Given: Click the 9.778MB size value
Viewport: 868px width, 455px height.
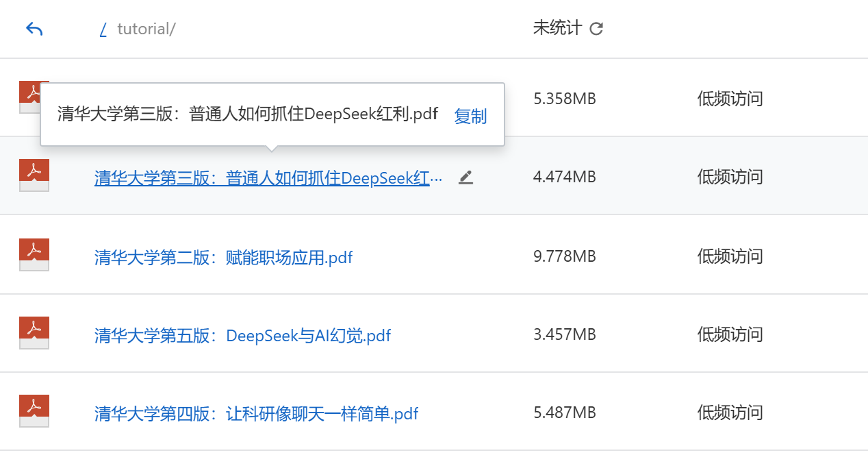Looking at the screenshot, I should [x=565, y=256].
